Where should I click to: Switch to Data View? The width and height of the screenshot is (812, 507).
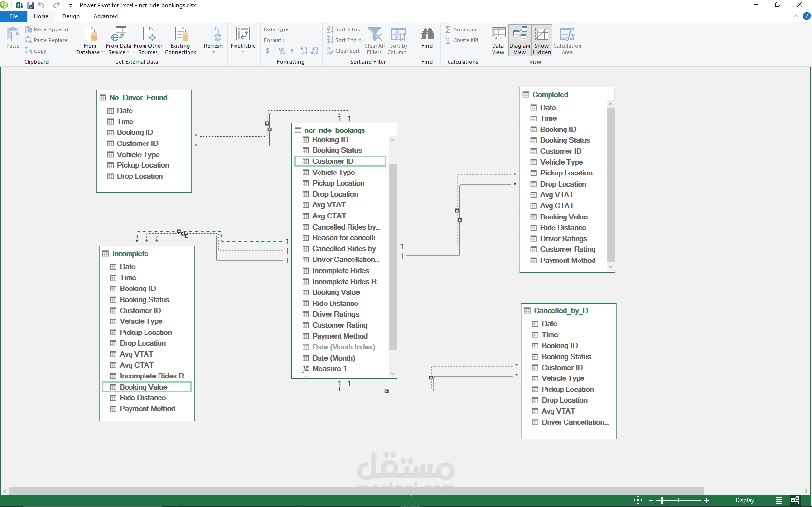coord(498,41)
